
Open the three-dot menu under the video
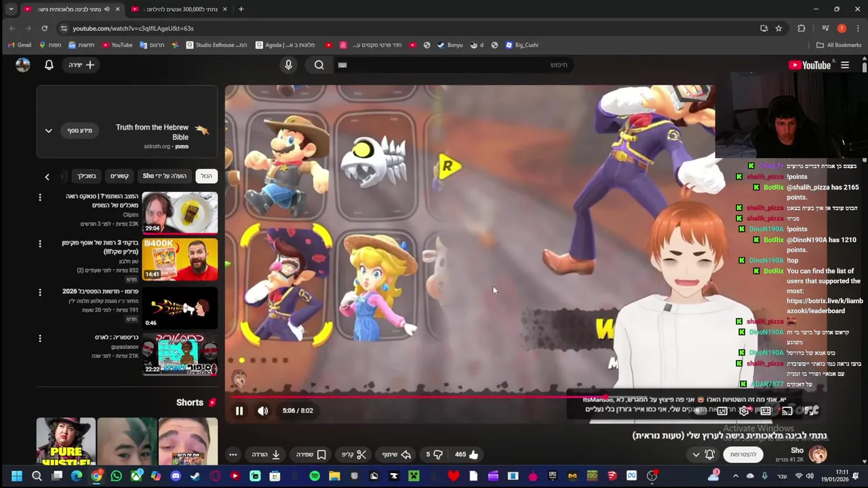pos(233,454)
